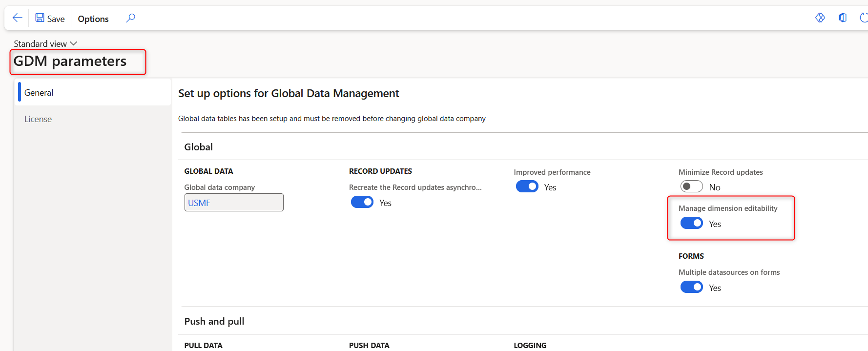Open the Power Apps diamond icon

(820, 18)
